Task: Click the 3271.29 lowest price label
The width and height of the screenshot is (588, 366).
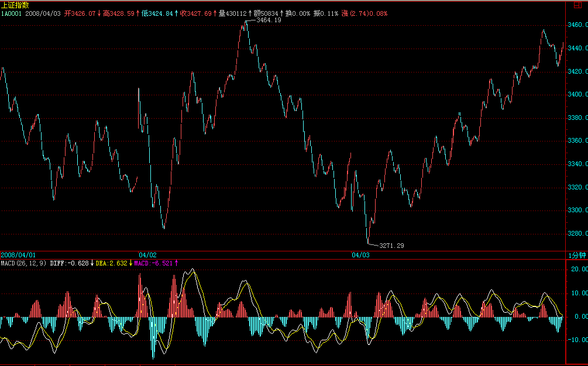Action: coord(391,246)
